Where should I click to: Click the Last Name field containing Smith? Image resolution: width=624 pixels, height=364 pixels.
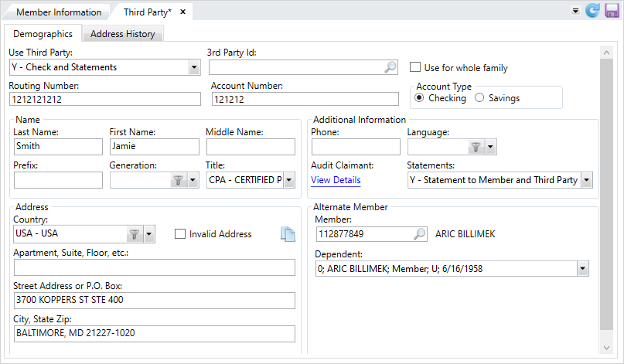(58, 146)
